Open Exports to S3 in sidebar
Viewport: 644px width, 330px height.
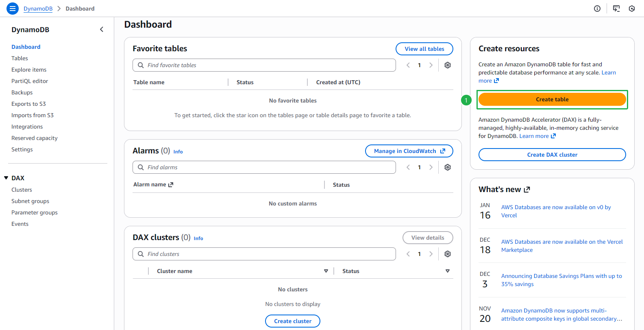click(28, 104)
